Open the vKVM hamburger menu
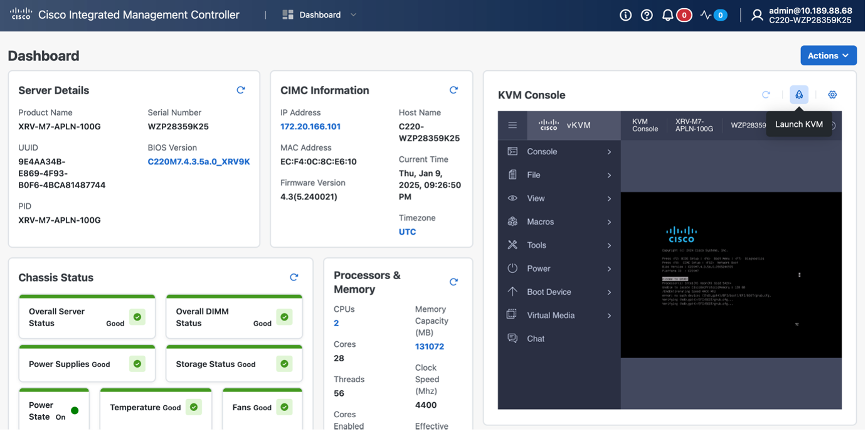The image size is (868, 431). click(512, 125)
